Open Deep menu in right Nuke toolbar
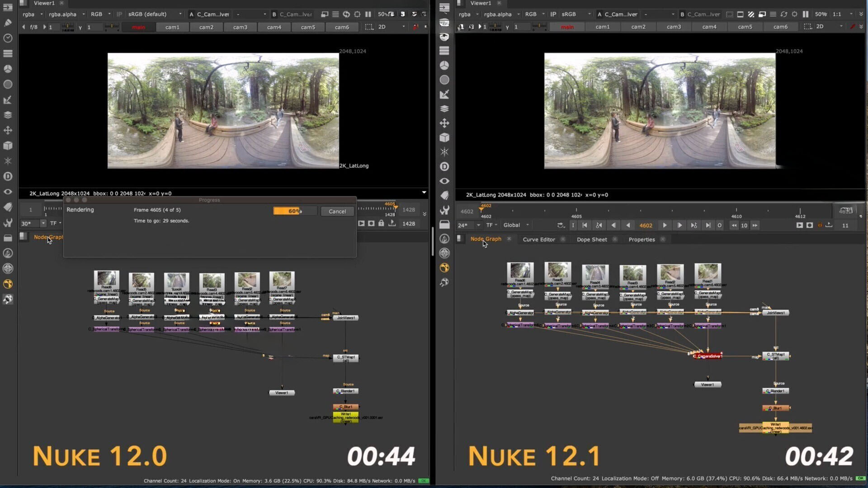 click(x=444, y=166)
